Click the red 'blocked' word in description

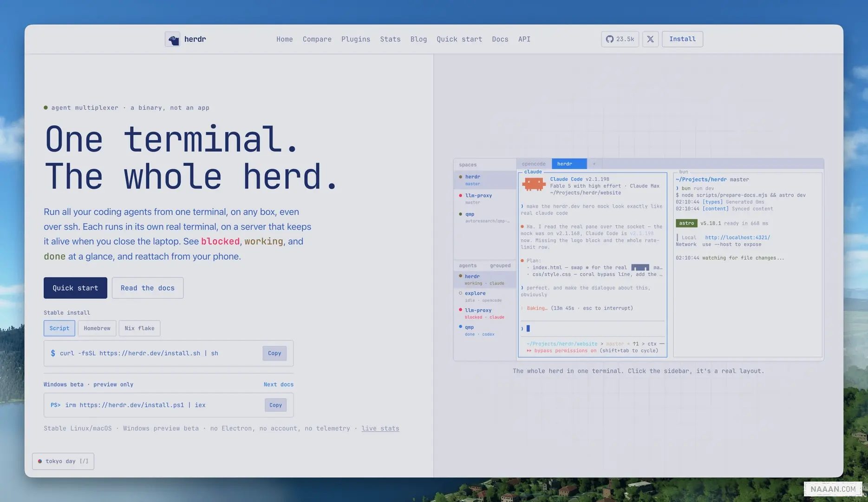[x=220, y=242]
